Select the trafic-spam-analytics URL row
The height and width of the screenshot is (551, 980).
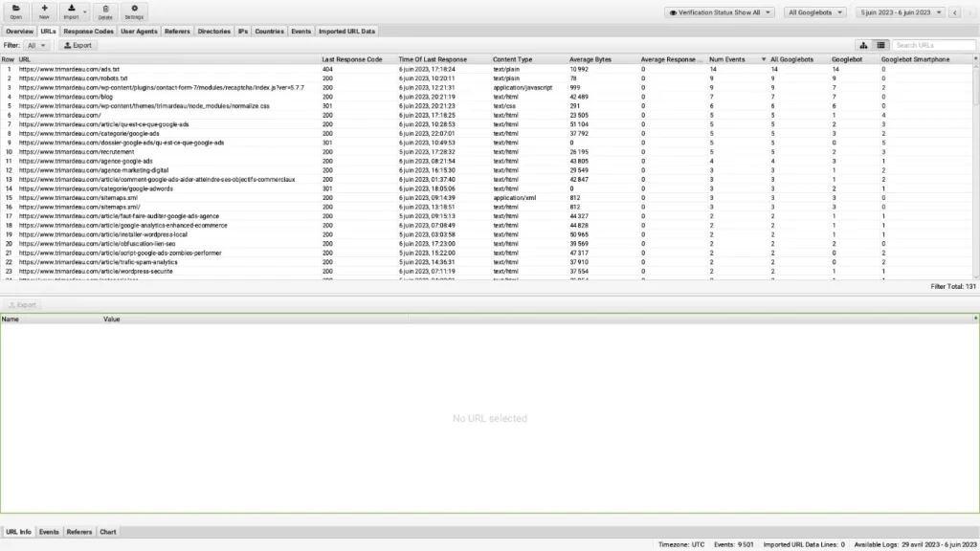pyautogui.click(x=487, y=262)
